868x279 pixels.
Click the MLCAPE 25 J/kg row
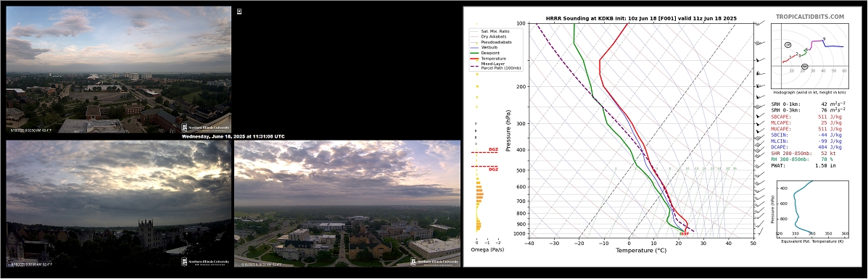coord(806,122)
